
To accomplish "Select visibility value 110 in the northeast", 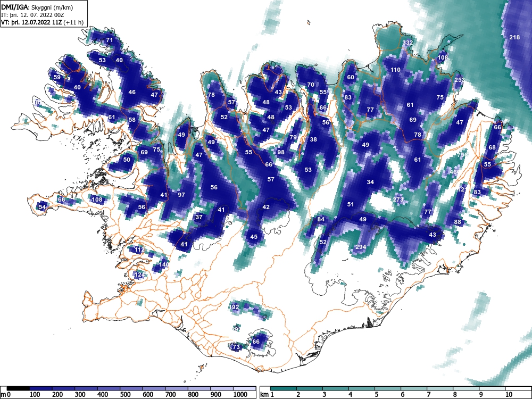I will click(x=395, y=70).
